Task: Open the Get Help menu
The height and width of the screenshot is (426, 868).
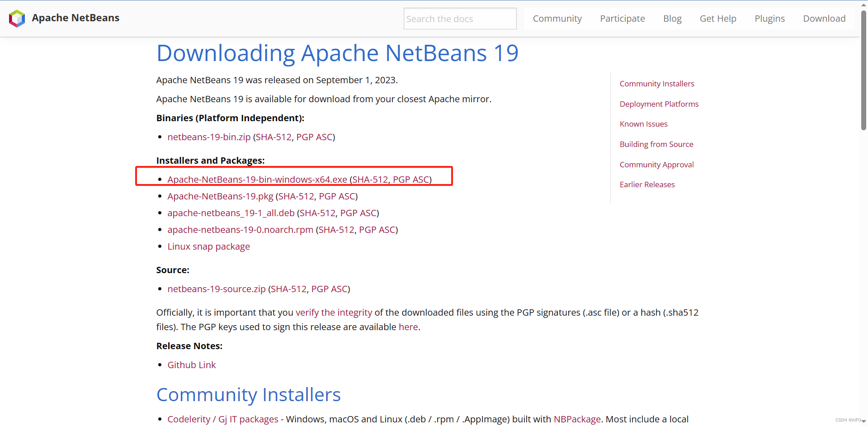Action: coord(718,19)
